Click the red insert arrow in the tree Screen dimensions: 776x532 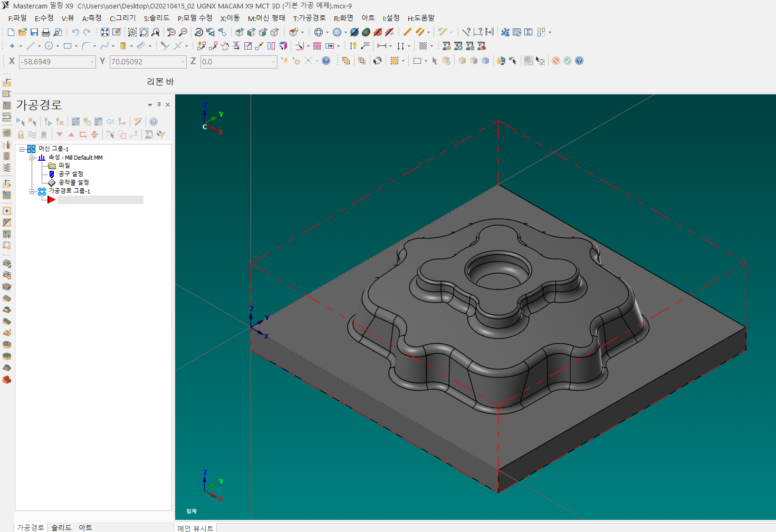click(51, 200)
